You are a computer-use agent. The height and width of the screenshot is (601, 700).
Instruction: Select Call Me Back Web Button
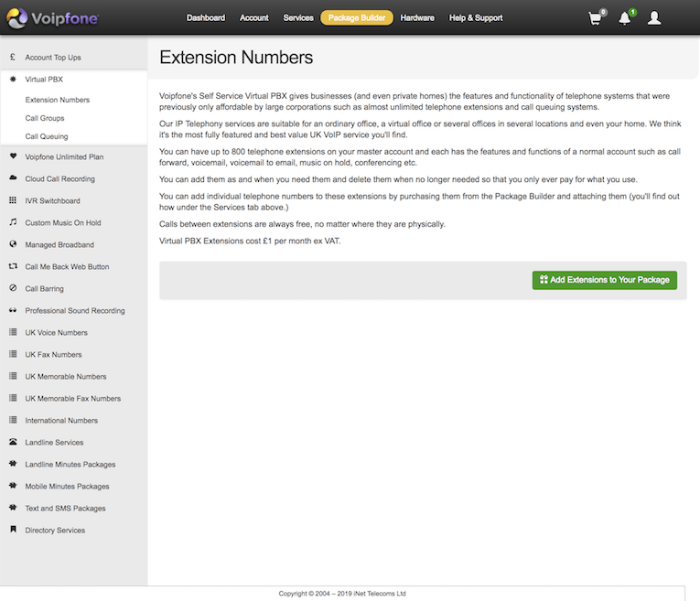[67, 267]
